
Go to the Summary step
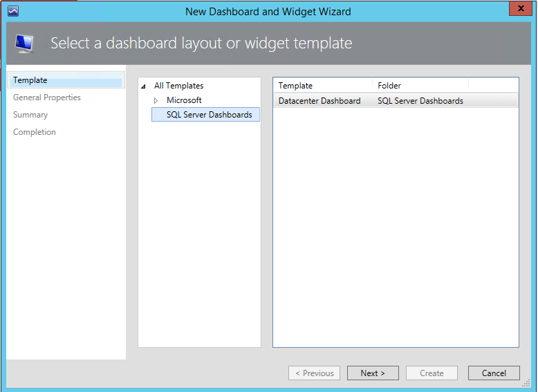click(x=30, y=115)
